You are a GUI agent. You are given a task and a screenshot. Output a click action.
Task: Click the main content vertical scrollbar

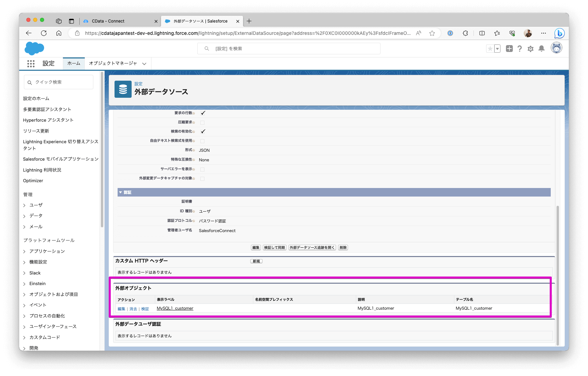[558, 275]
